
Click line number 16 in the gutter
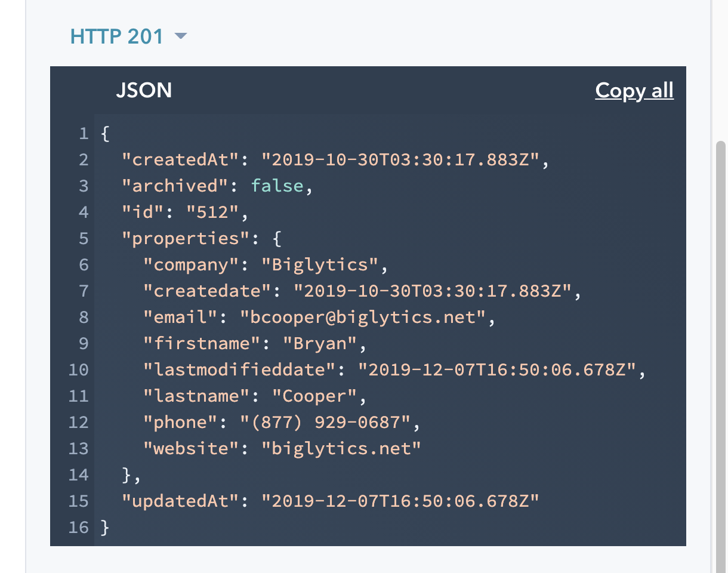tap(78, 528)
